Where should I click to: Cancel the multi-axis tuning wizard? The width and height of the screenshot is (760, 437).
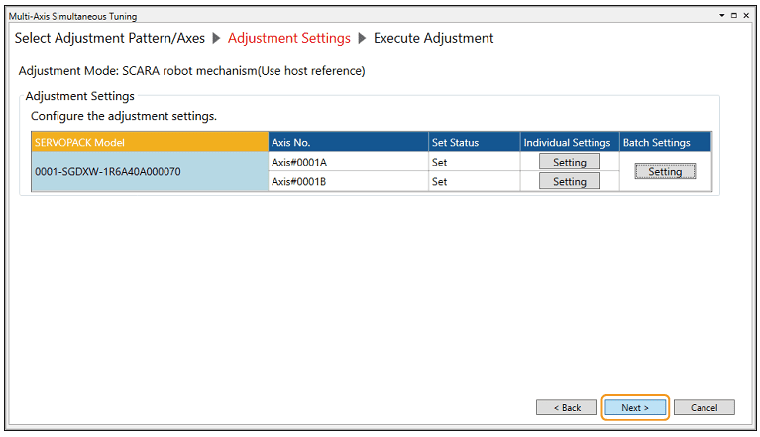pos(704,407)
